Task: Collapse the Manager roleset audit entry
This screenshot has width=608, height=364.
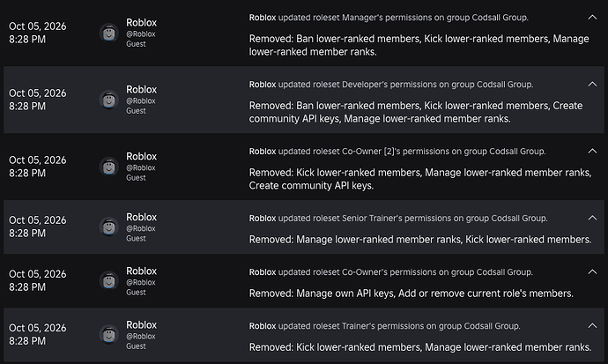Action: [592, 17]
